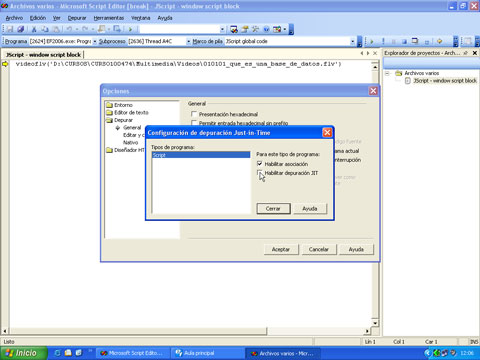
Task: Open the Depurar menu
Action: (77, 18)
